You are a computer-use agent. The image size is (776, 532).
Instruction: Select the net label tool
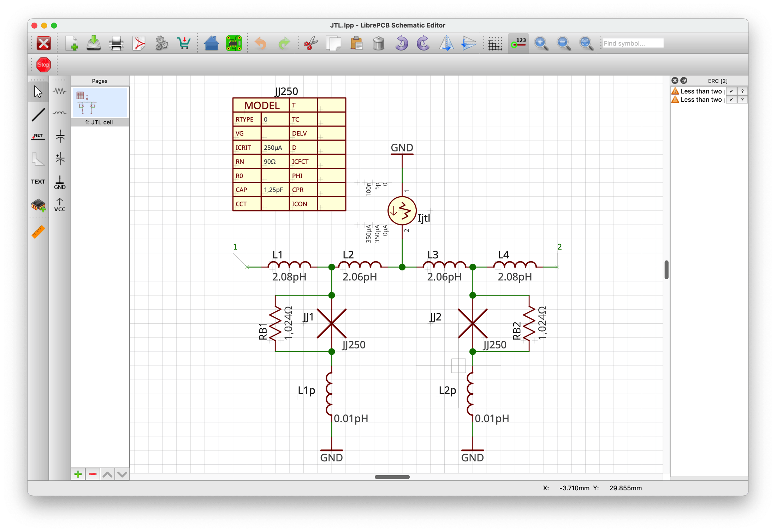pos(38,137)
